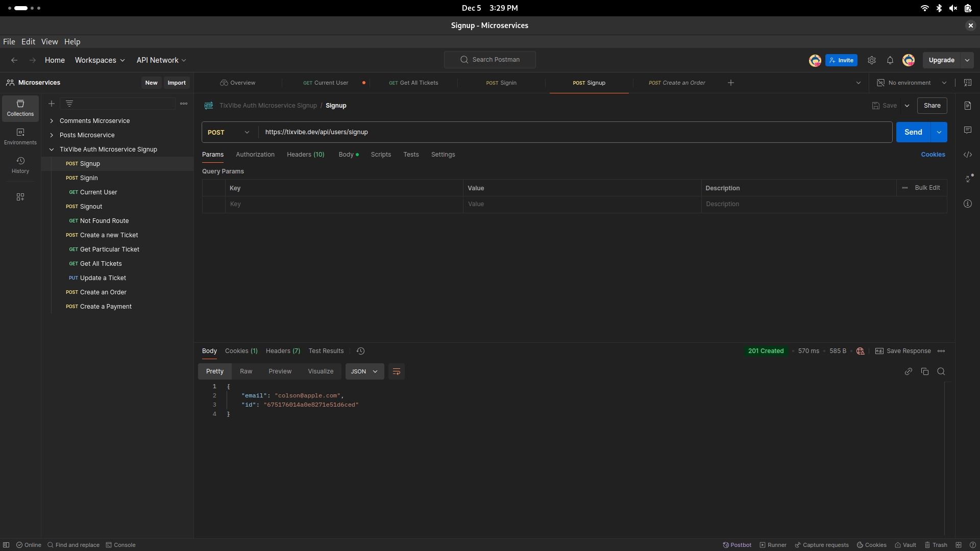
Task: Open the HTTP method POST dropdown
Action: (229, 132)
